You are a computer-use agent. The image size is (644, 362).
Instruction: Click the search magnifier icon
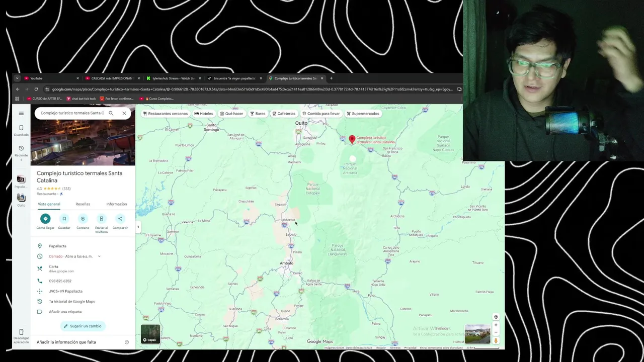tap(111, 113)
